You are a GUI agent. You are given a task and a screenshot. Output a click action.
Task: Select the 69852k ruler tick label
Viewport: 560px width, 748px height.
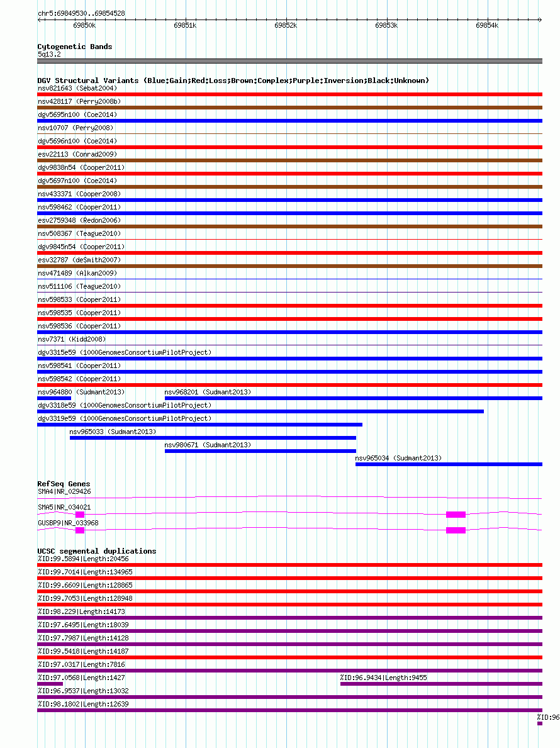286,25
